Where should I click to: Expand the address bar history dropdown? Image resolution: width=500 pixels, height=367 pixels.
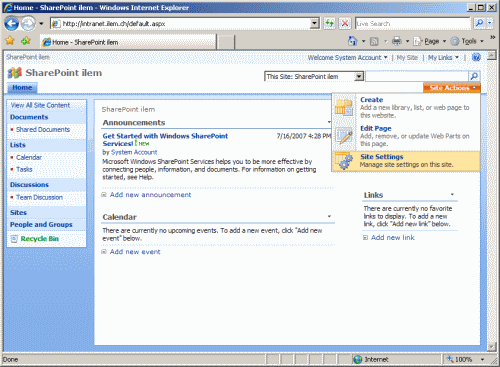point(314,24)
